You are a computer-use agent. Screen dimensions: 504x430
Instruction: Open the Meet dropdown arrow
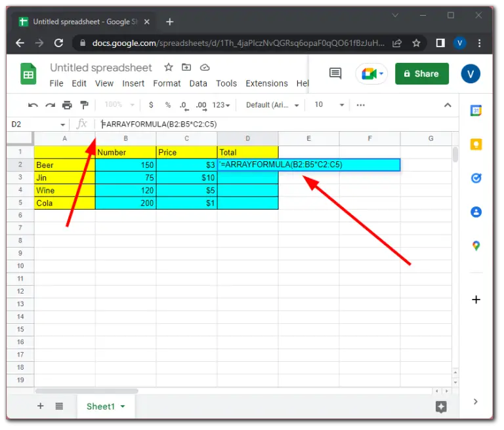(381, 74)
